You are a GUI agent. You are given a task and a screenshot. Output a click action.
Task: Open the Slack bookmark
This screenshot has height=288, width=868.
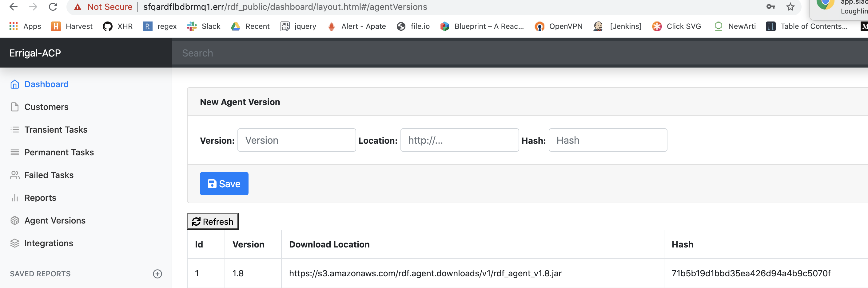[204, 26]
